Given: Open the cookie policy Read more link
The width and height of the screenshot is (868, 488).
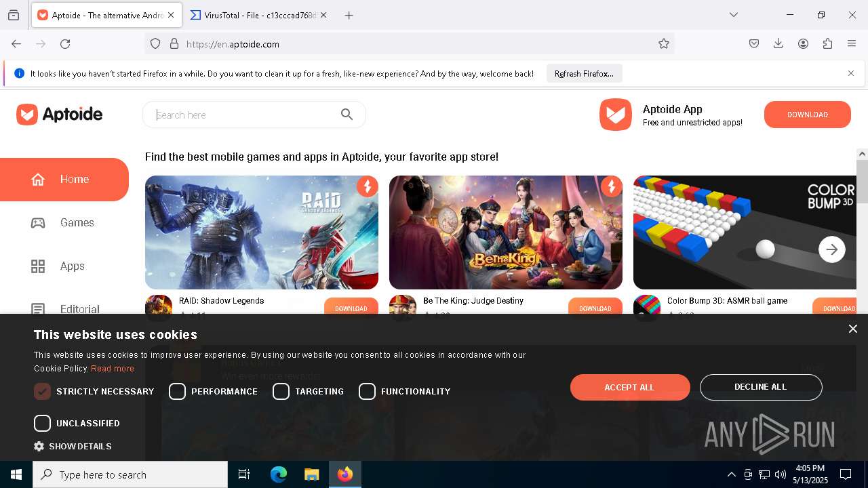Looking at the screenshot, I should coord(113,369).
